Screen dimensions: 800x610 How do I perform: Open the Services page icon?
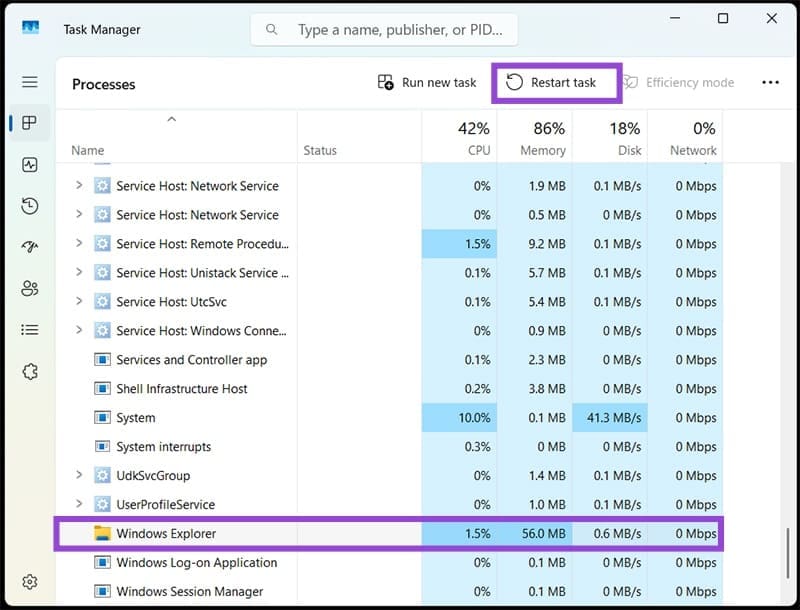tap(29, 371)
